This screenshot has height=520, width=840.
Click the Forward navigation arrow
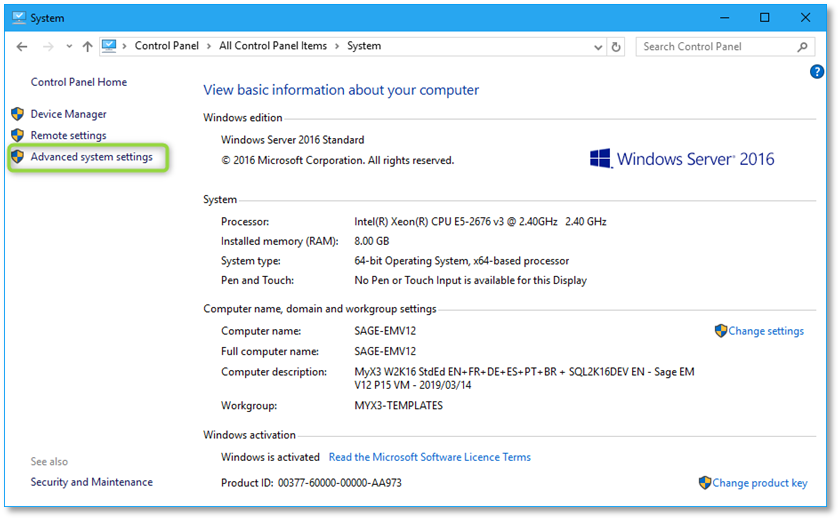(x=48, y=47)
